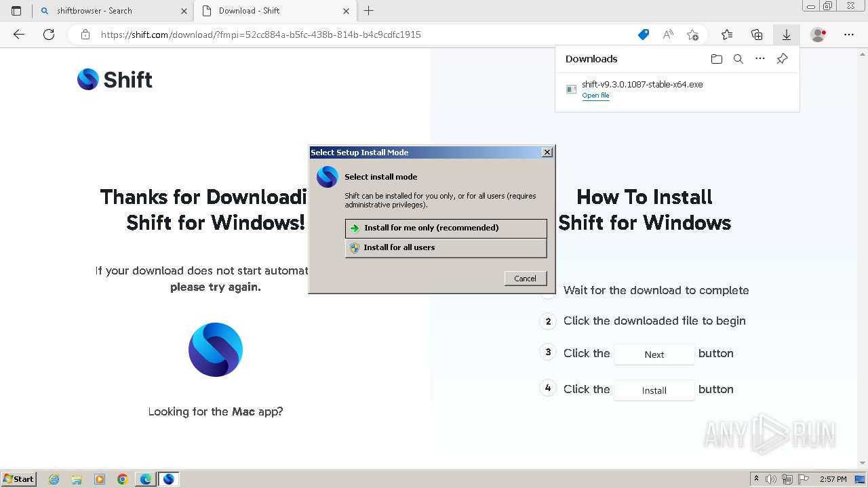Click the Mac app link
This screenshot has height=488, width=868.
click(x=243, y=411)
